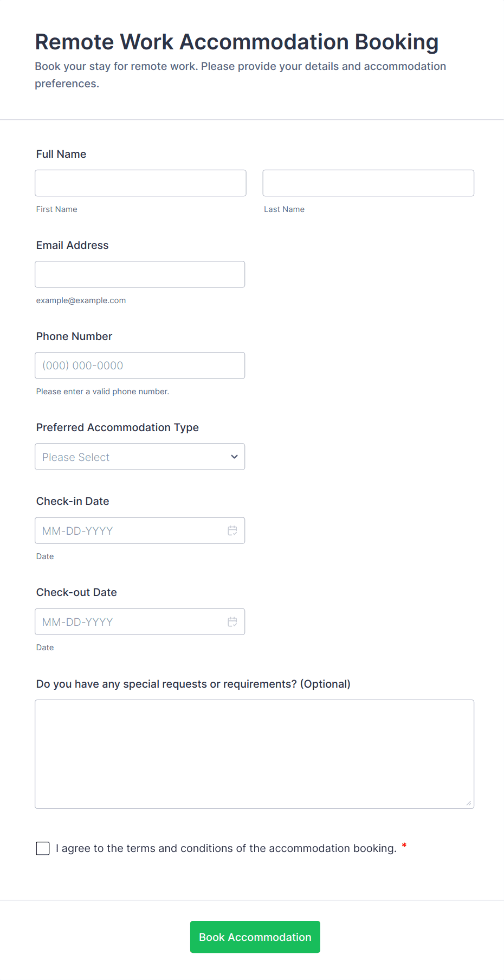This screenshot has width=504, height=980.
Task: Click the Phone Number label
Action: pos(74,336)
